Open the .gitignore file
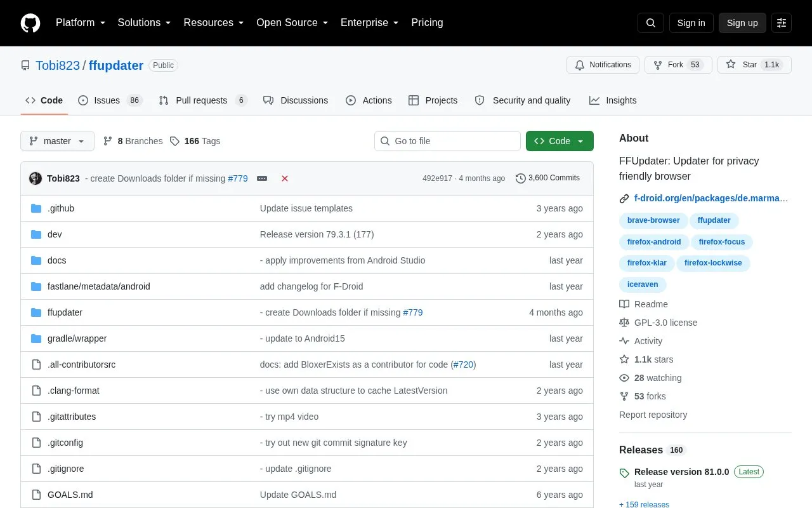 point(66,469)
